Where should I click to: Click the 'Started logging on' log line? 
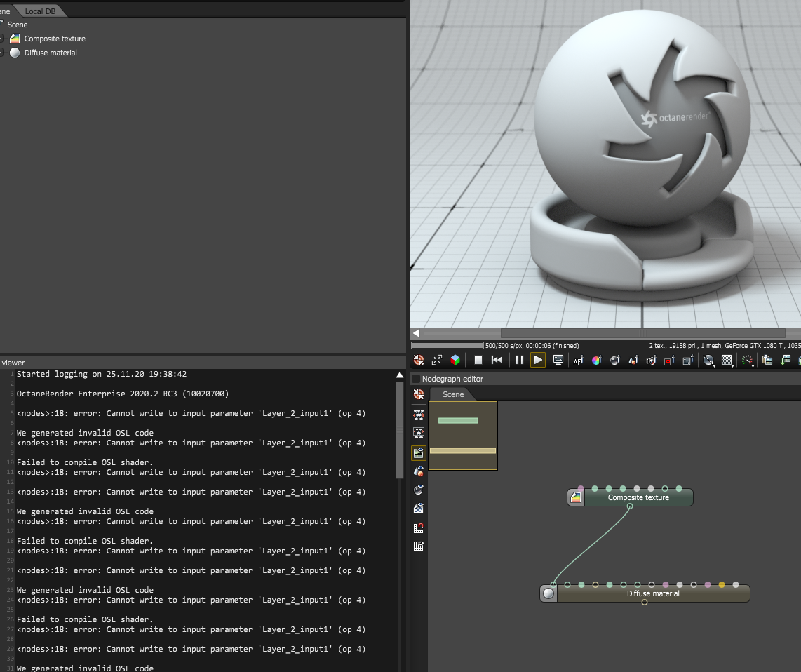click(x=102, y=374)
